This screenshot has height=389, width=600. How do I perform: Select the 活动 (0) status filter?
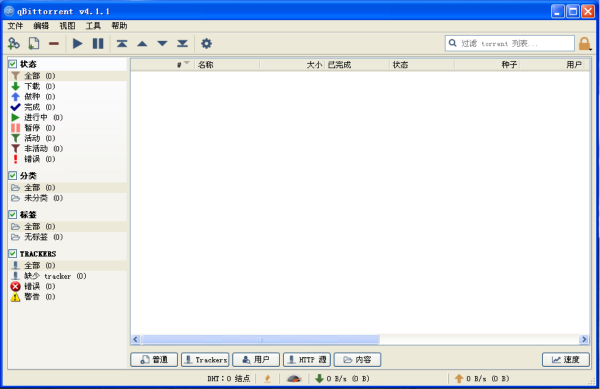(67, 138)
